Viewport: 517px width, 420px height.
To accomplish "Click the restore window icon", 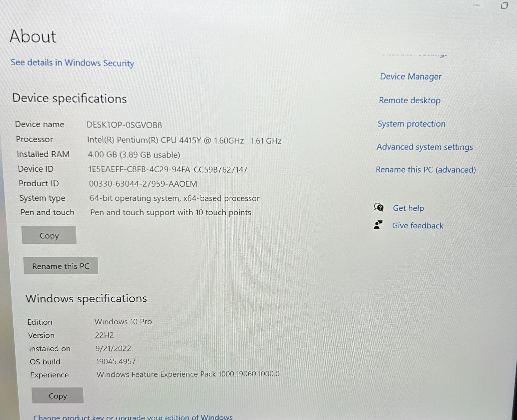I will (x=504, y=5).
